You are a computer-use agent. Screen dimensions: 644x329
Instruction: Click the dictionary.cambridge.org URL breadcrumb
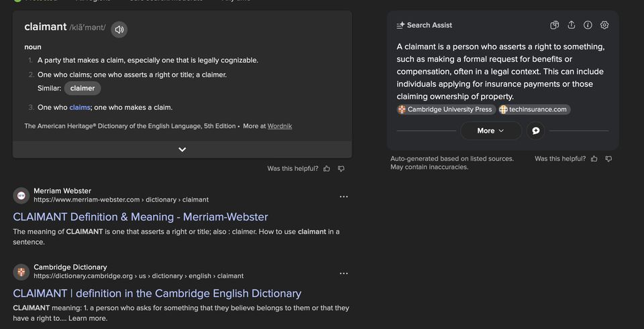[x=138, y=276]
